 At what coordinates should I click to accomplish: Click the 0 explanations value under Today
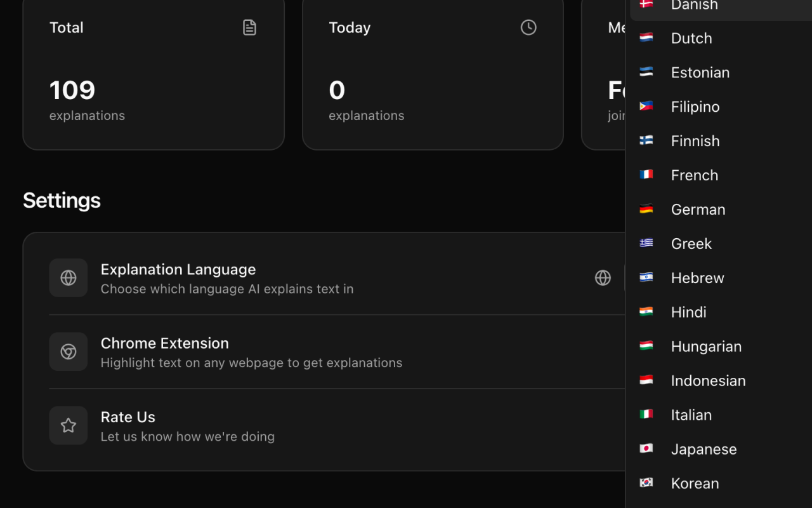point(337,90)
